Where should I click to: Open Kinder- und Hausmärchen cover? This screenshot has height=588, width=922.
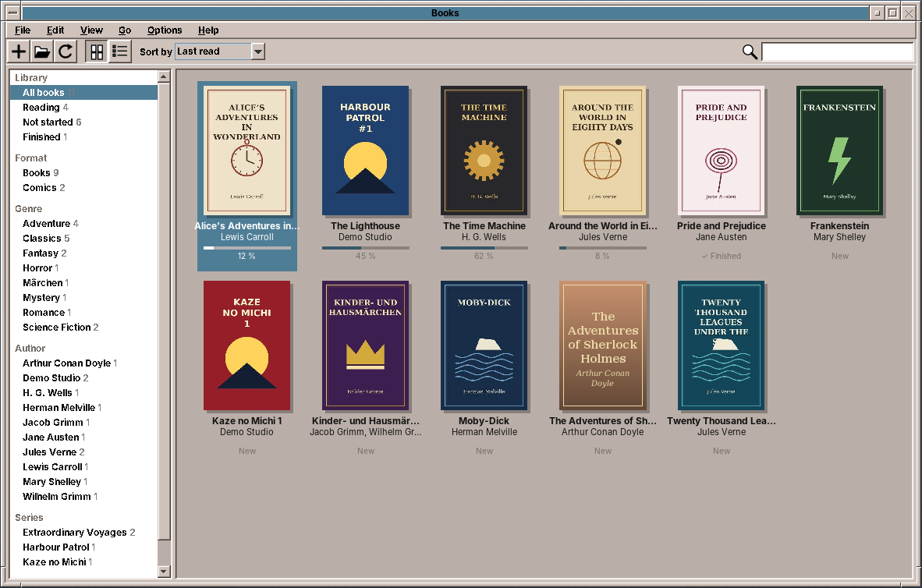pos(365,345)
